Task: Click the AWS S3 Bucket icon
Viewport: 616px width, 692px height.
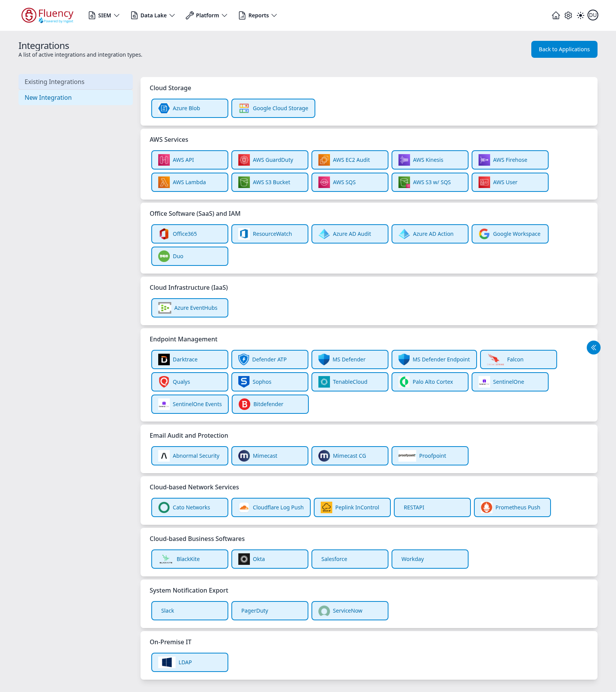Action: 244,182
